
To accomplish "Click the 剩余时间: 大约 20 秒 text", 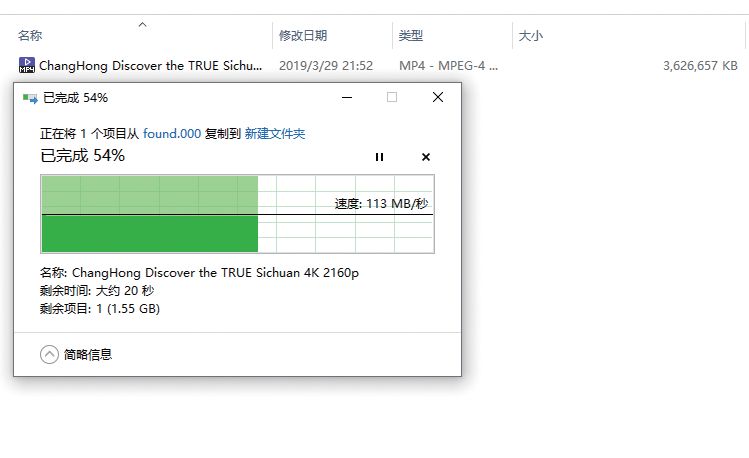I will (x=97, y=290).
